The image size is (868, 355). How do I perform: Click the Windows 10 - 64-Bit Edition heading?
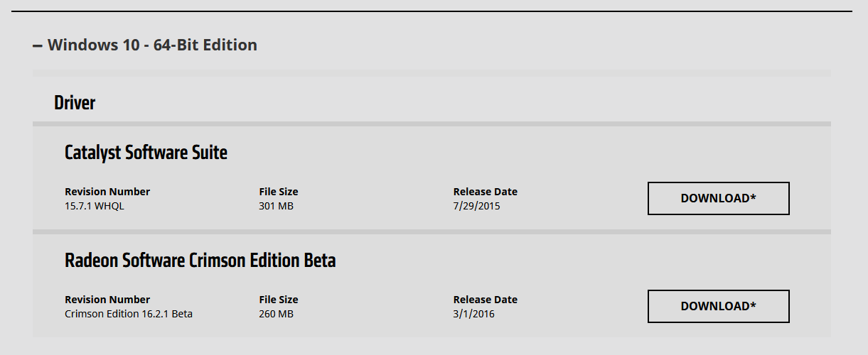(152, 45)
